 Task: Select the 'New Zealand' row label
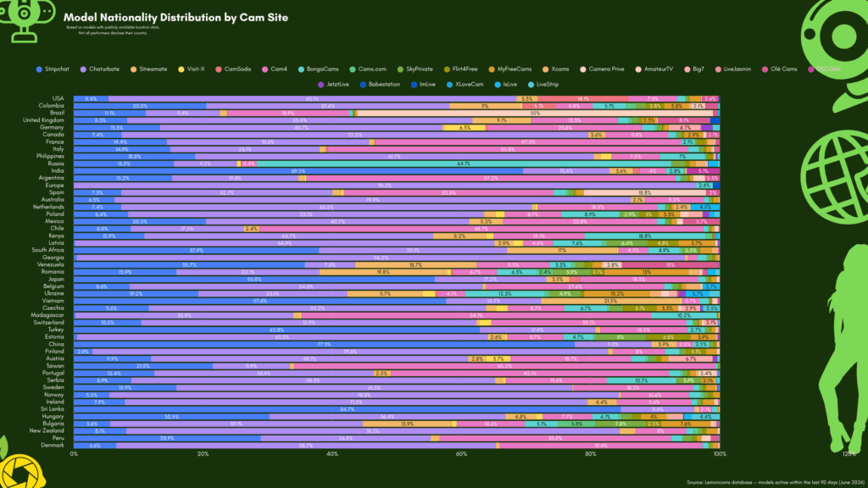click(47, 430)
